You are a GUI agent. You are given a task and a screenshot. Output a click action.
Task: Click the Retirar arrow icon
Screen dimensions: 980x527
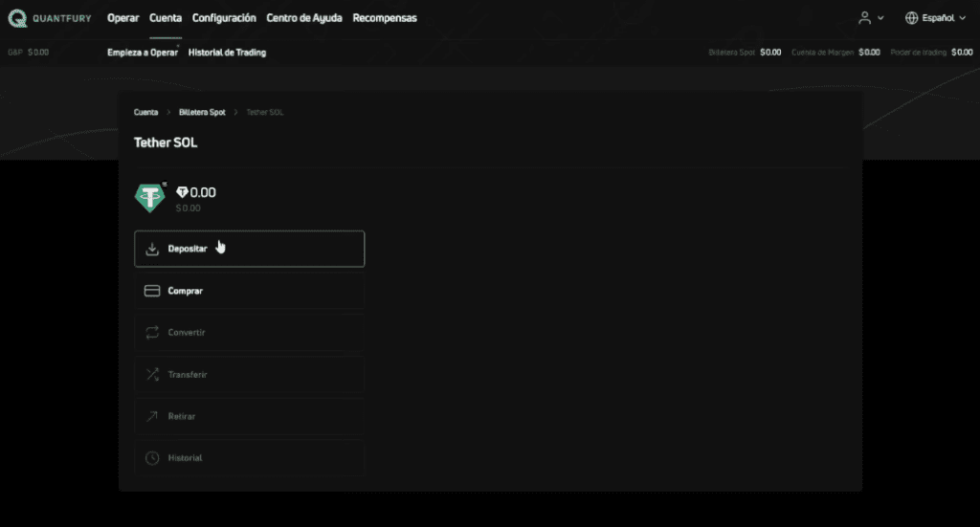pos(151,416)
